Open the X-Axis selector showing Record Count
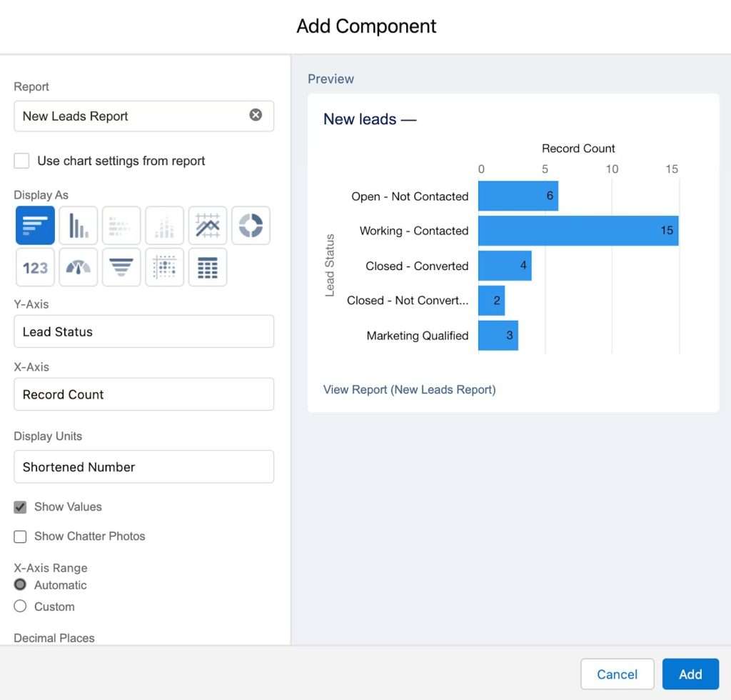 tap(143, 394)
